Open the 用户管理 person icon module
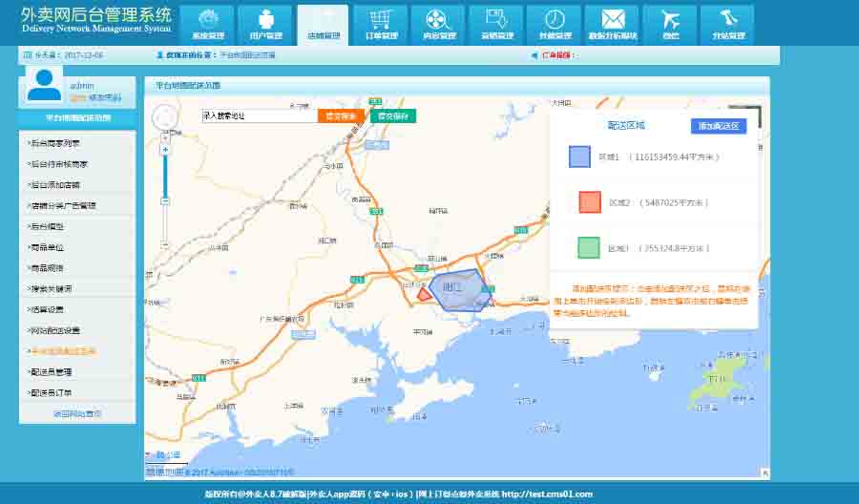859x504 pixels. [x=265, y=25]
